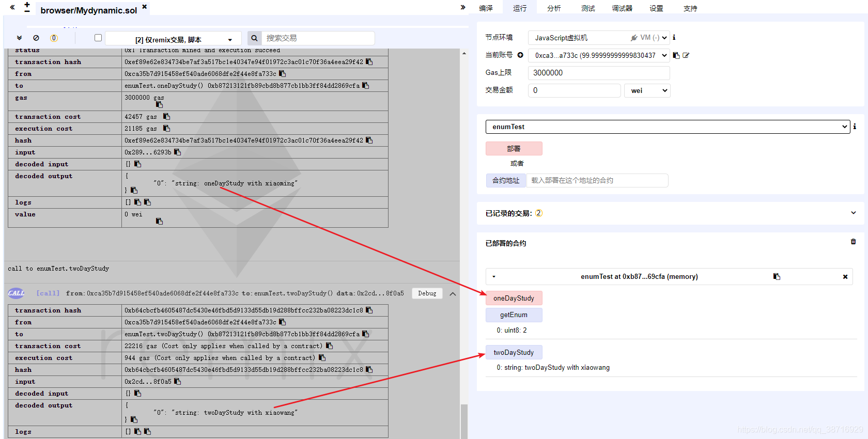Copy the to address of oneDayStudy transaction
Screen dimensions: 868x439
coord(365,85)
